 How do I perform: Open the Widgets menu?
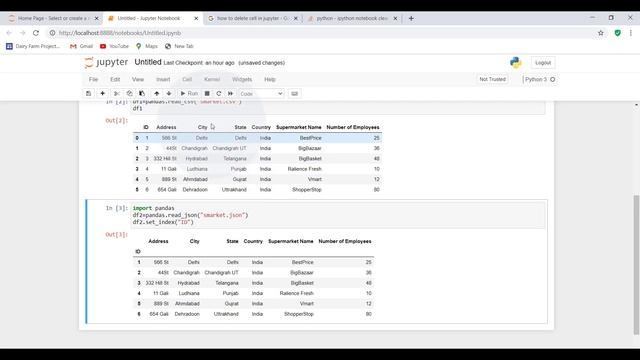pyautogui.click(x=242, y=79)
